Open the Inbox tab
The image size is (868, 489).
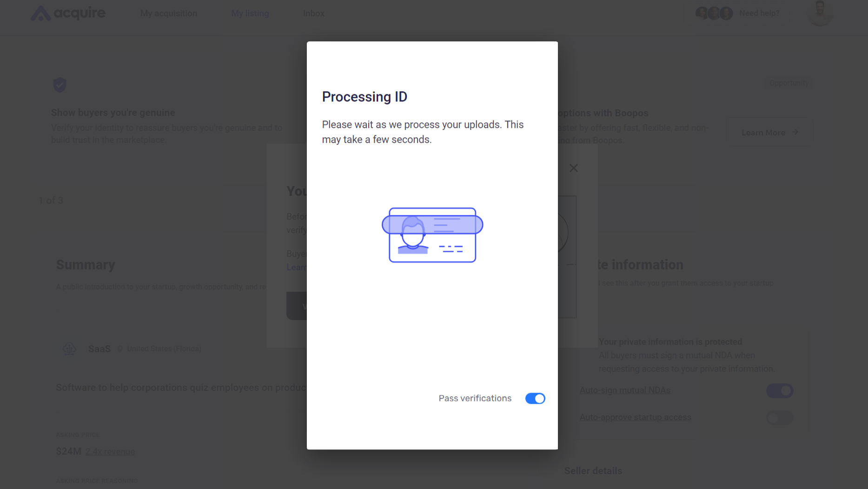point(313,13)
